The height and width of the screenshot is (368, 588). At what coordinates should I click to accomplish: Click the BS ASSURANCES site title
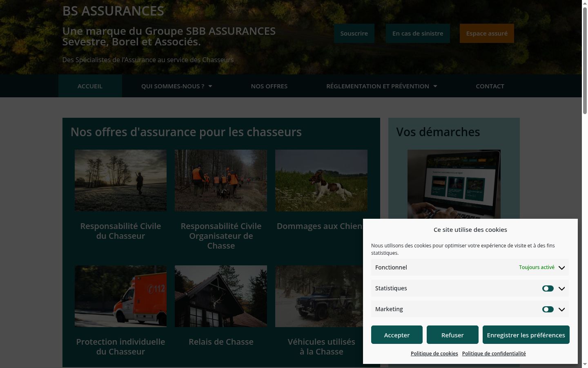[x=113, y=11]
